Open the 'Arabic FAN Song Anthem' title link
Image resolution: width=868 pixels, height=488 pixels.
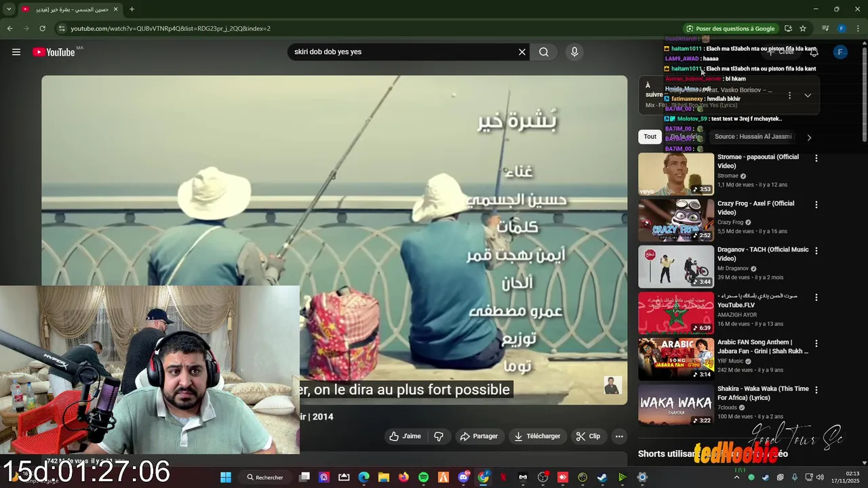763,346
